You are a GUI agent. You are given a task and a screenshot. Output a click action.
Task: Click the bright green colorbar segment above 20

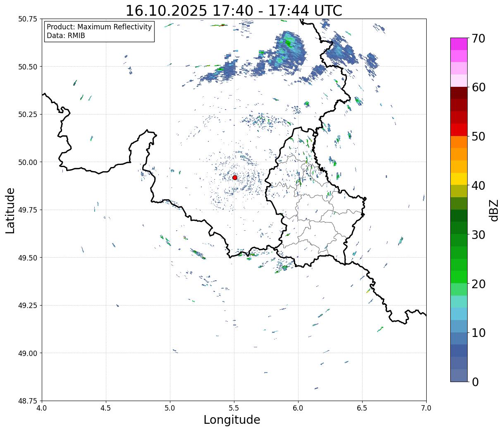pos(459,277)
